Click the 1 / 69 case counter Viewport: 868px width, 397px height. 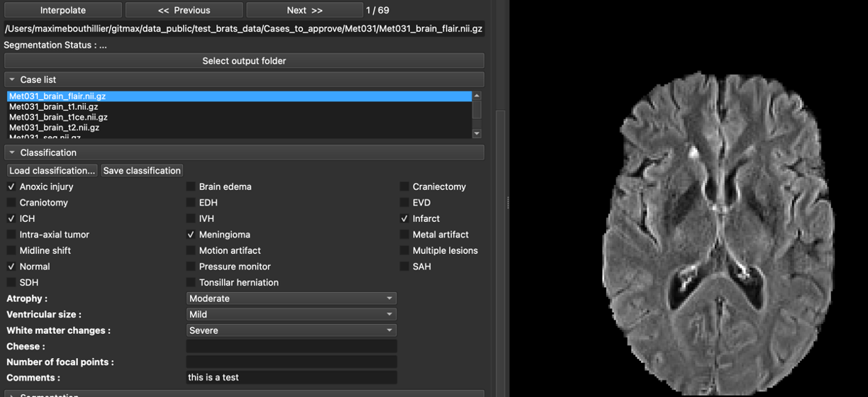(x=377, y=10)
